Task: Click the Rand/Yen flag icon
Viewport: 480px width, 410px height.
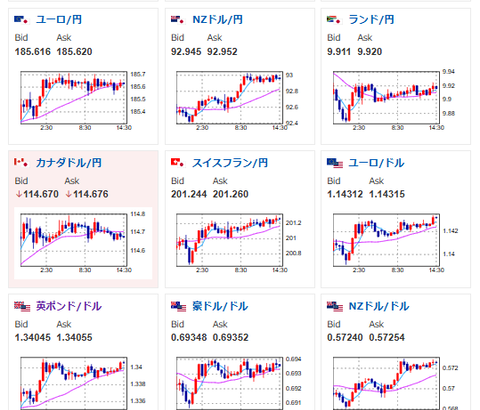Action: point(334,20)
